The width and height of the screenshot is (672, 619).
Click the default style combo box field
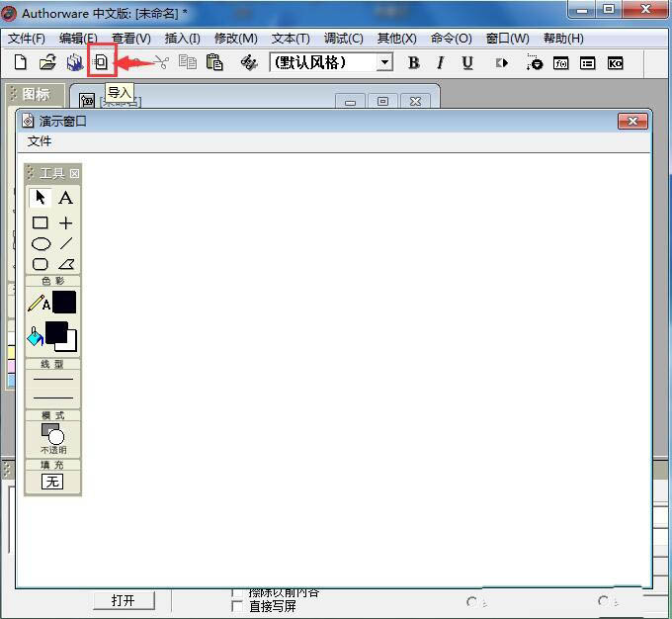tap(331, 62)
